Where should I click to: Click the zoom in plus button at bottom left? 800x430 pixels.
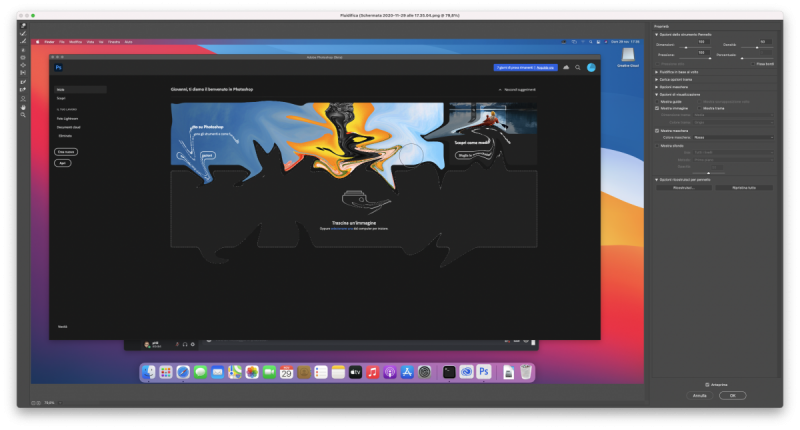pos(39,403)
